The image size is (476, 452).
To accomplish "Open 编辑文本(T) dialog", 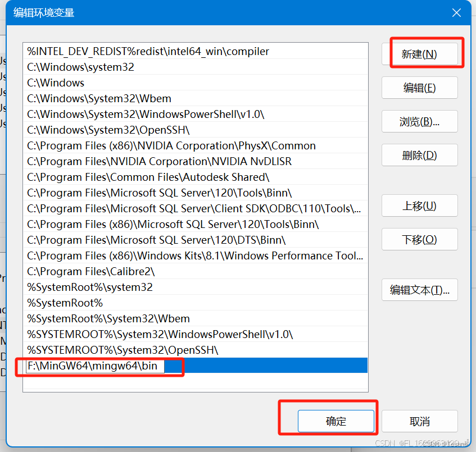I will (419, 290).
